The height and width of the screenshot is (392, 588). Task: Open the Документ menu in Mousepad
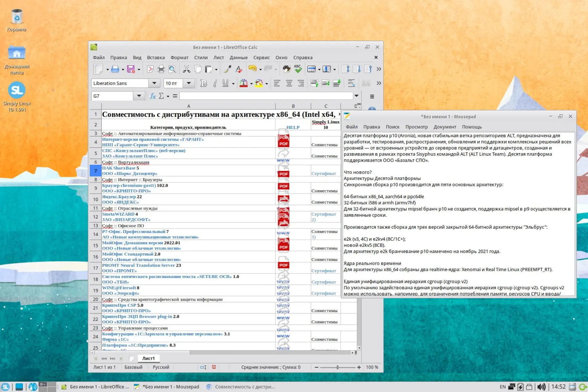tap(444, 127)
